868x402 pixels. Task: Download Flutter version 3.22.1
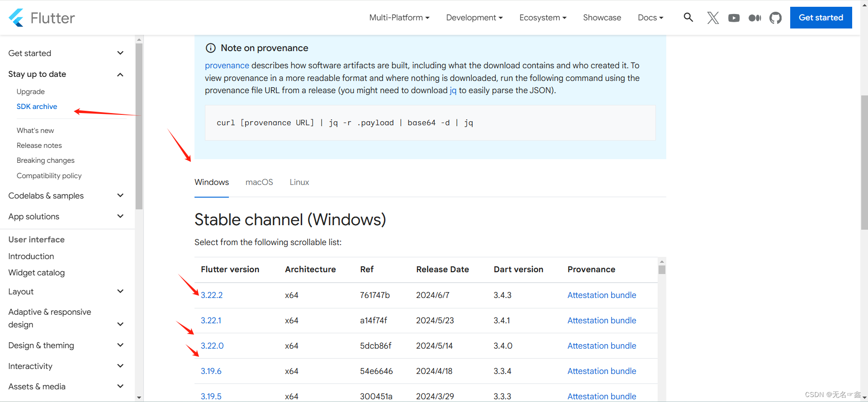(211, 321)
